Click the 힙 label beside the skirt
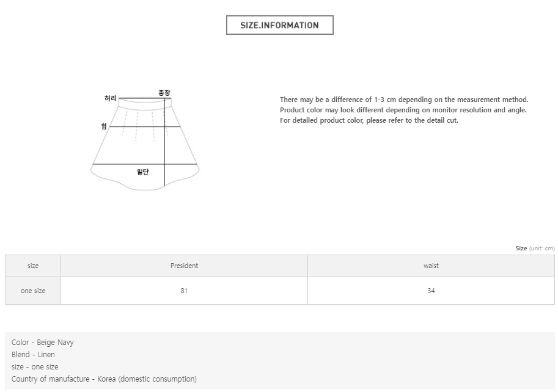Viewport: 558px width, 392px height. [x=104, y=126]
